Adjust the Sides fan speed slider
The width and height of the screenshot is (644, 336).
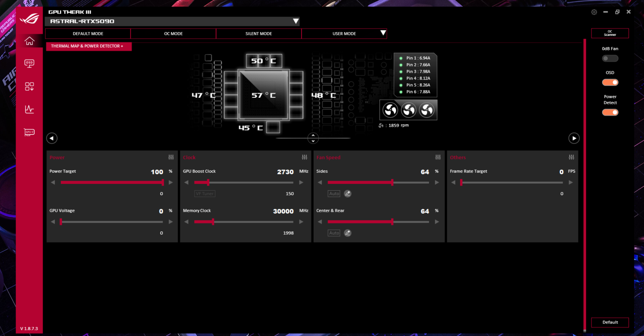coord(378,182)
